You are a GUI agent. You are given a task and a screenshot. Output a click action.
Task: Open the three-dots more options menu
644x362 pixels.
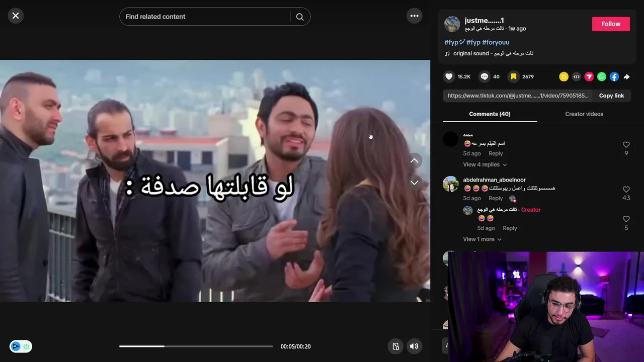point(414,16)
